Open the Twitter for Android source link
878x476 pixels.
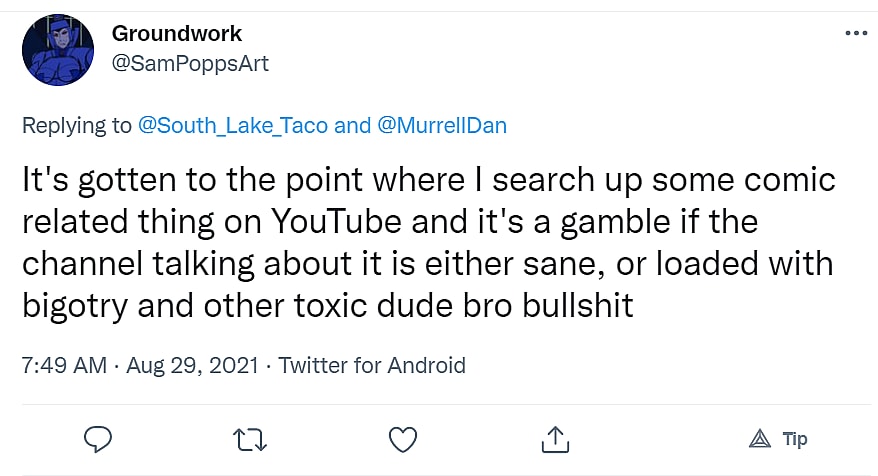coord(372,365)
